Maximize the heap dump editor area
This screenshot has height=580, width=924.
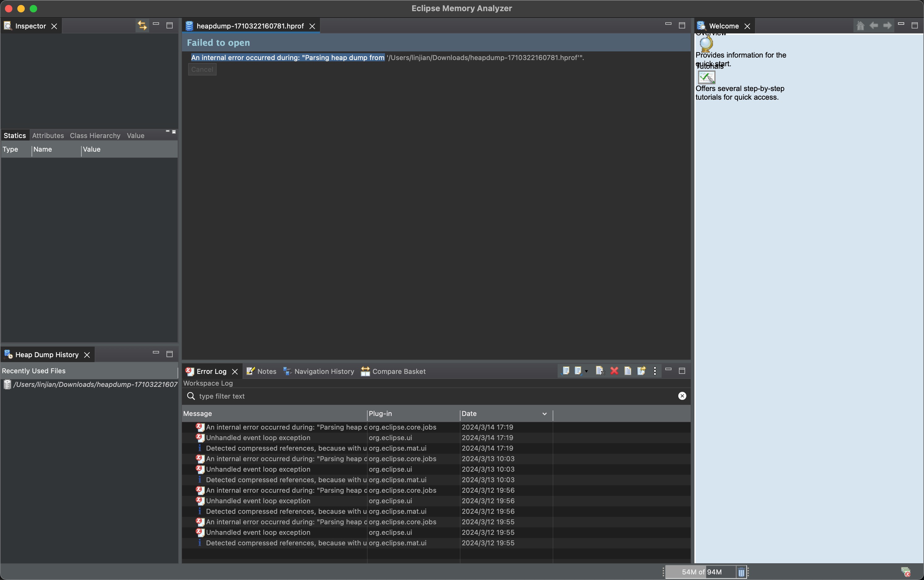pos(682,25)
